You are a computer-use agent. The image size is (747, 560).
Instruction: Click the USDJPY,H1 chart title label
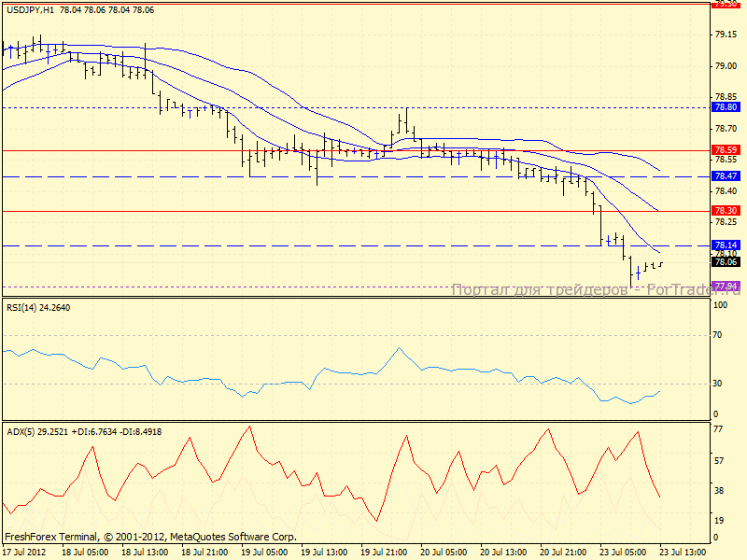click(x=28, y=8)
